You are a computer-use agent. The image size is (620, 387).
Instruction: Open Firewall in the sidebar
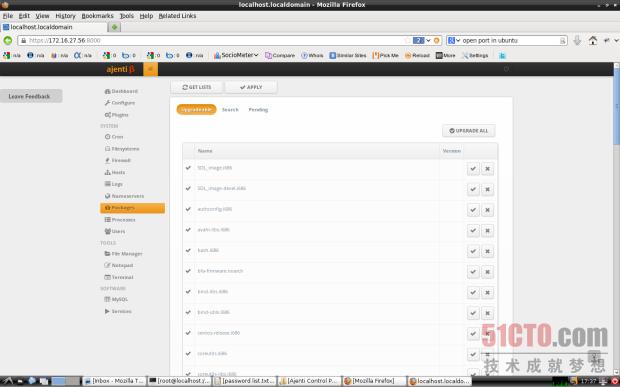click(x=117, y=160)
